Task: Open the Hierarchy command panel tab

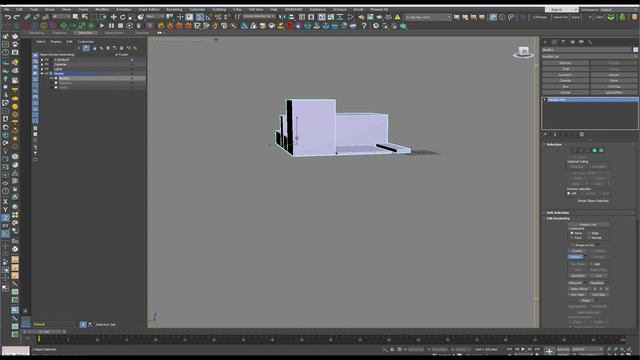Action: click(563, 42)
